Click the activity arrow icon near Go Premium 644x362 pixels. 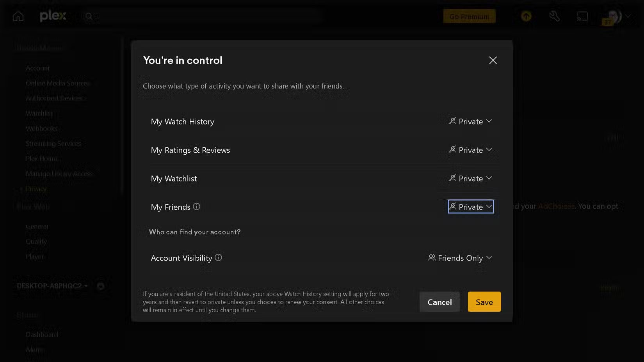[x=526, y=16]
